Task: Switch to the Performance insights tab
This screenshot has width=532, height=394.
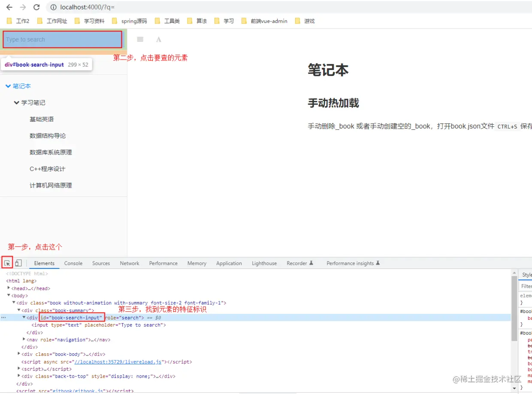Action: [353, 263]
